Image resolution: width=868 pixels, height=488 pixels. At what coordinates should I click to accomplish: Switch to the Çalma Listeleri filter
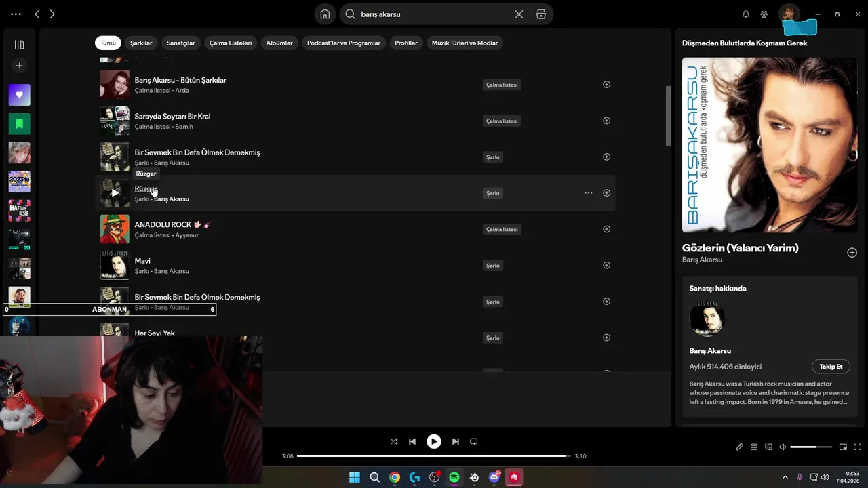click(231, 43)
